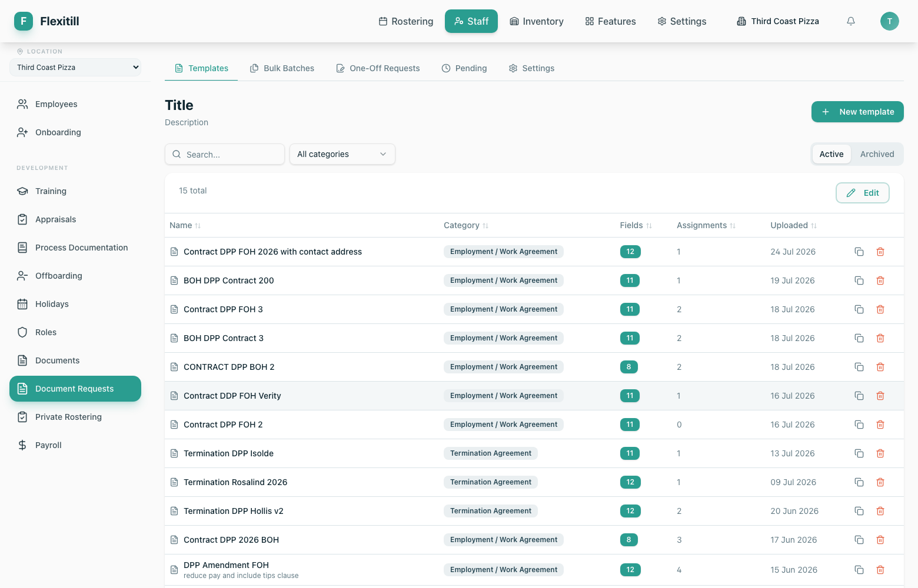Viewport: 918px width, 588px height.
Task: Focus the template Search field
Action: click(x=225, y=154)
